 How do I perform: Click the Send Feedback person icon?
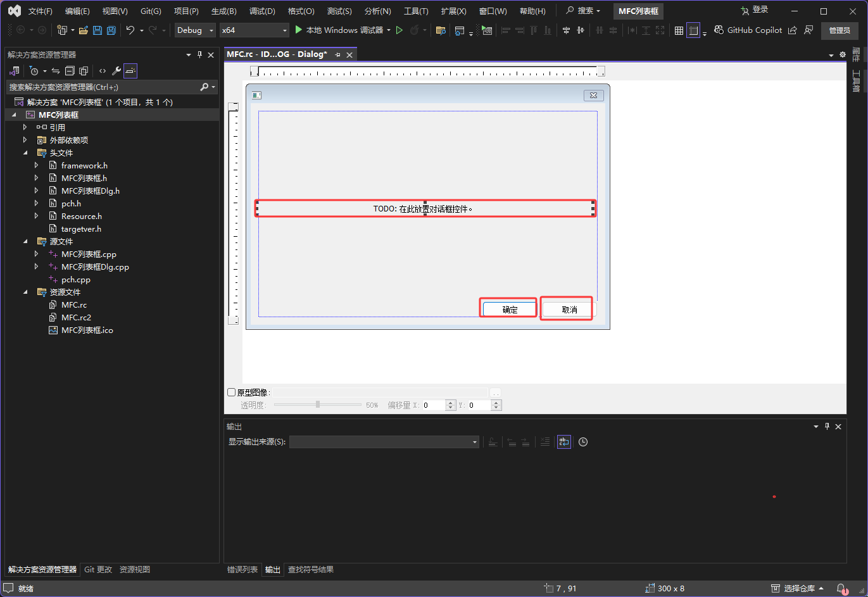(808, 30)
